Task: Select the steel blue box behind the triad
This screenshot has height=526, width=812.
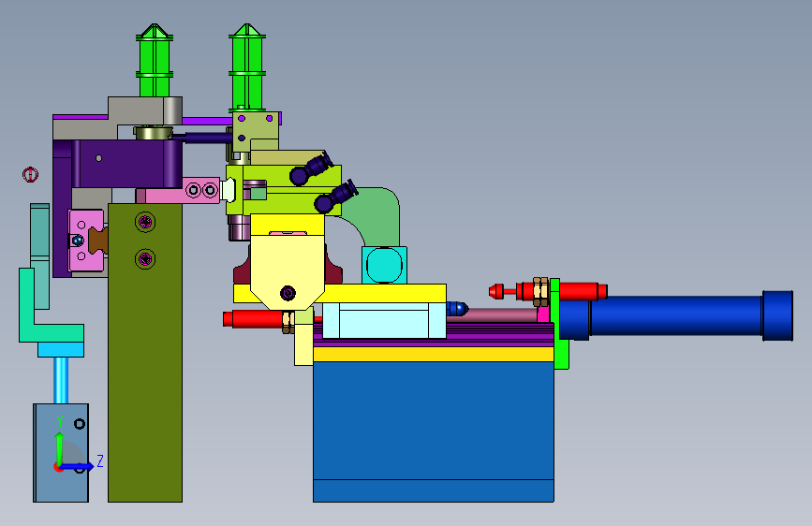Action: (61, 453)
